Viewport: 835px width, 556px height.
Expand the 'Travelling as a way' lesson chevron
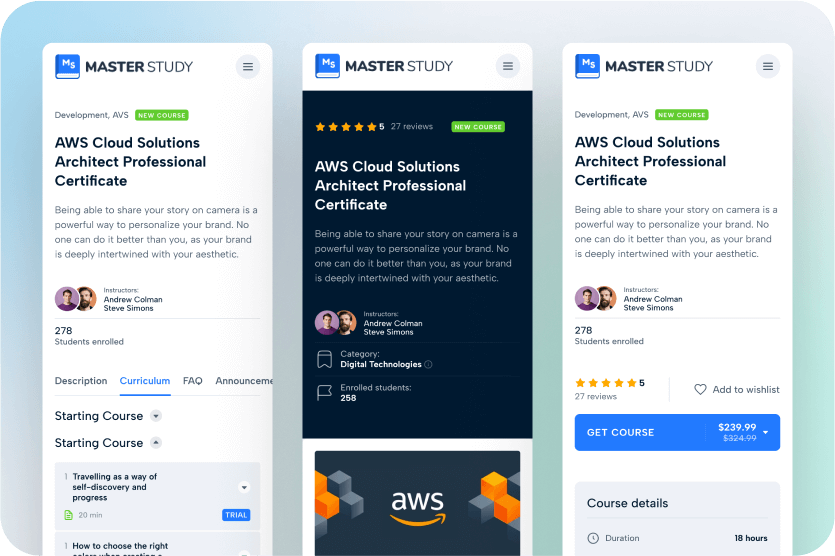[244, 487]
